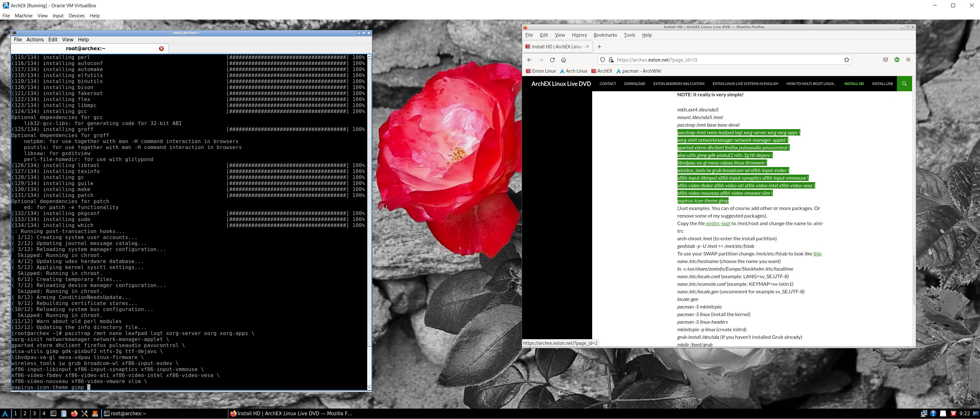Click the Firefox URL address field
Viewport: 980px width, 419px height.
[x=723, y=60]
